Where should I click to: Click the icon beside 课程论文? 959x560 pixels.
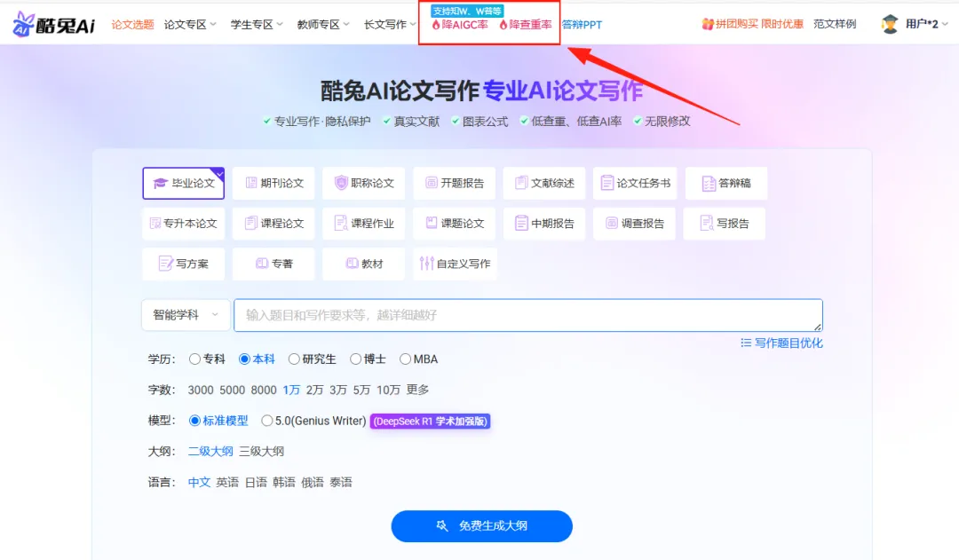[250, 223]
